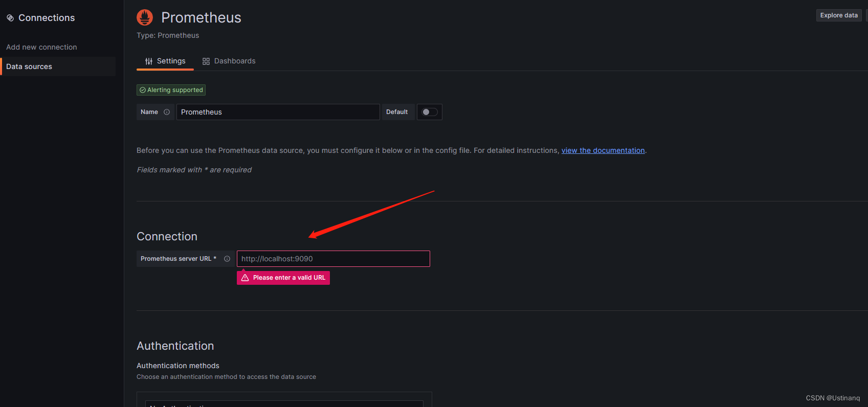Click the Explore data button
868x407 pixels.
pos(839,15)
